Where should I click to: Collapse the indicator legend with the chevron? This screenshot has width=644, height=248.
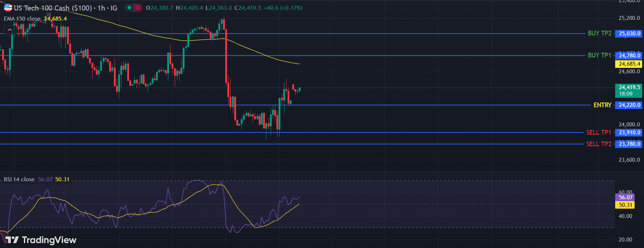pyautogui.click(x=9, y=30)
